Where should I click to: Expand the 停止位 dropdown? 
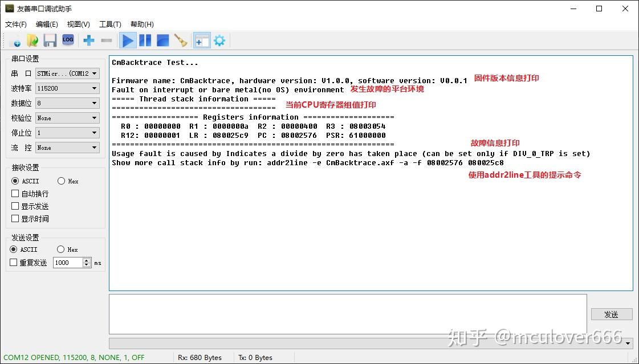click(67, 133)
